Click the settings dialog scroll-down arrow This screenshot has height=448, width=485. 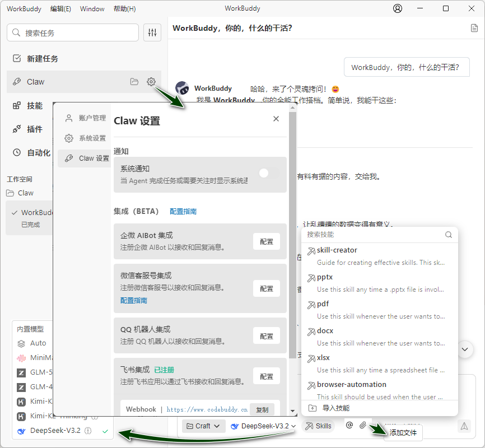tap(292, 411)
